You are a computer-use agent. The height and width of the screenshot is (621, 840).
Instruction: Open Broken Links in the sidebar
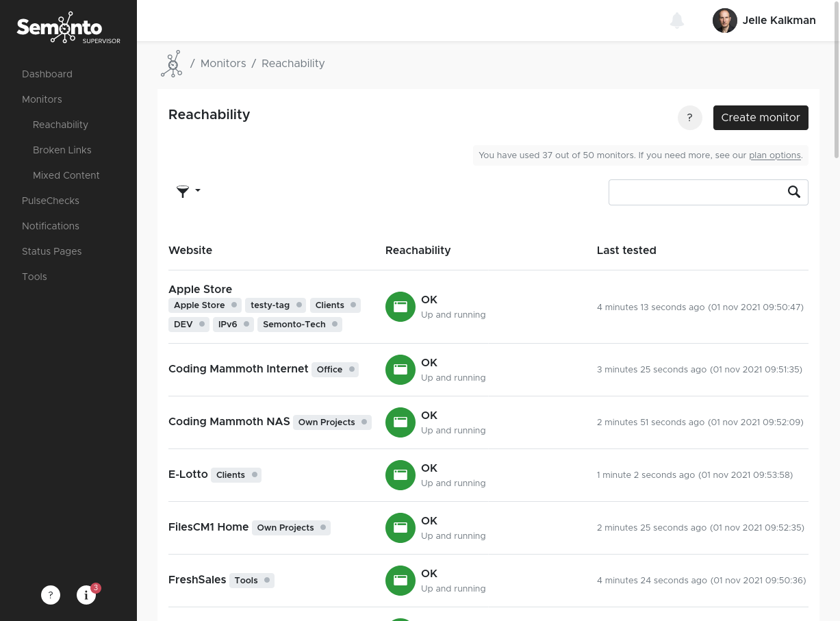point(62,150)
